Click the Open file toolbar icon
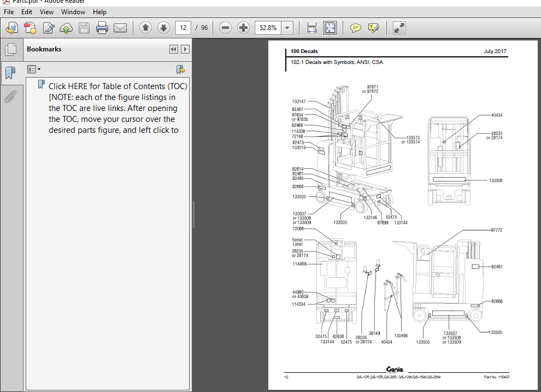The image size is (541, 392). tap(12, 28)
